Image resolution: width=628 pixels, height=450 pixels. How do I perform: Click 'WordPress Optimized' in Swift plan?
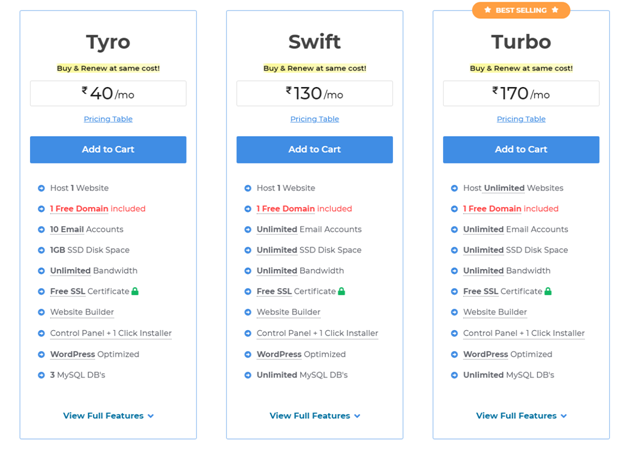(x=301, y=354)
